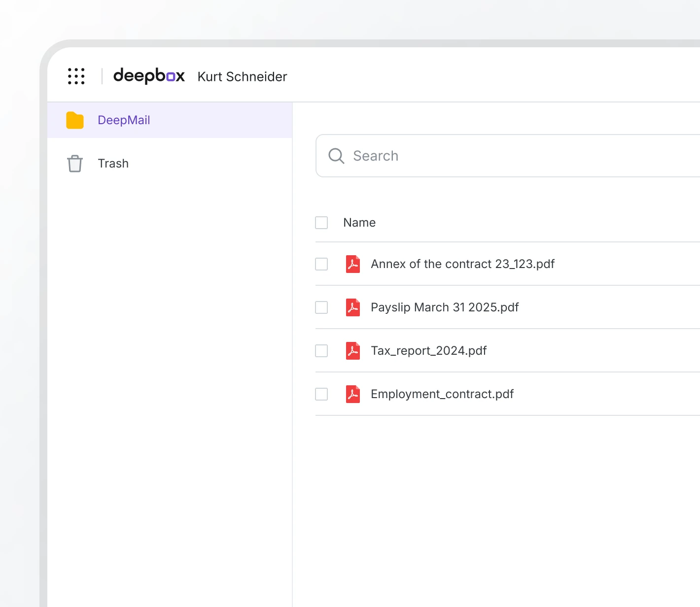
Task: Click the Trash bin icon
Action: click(x=75, y=164)
